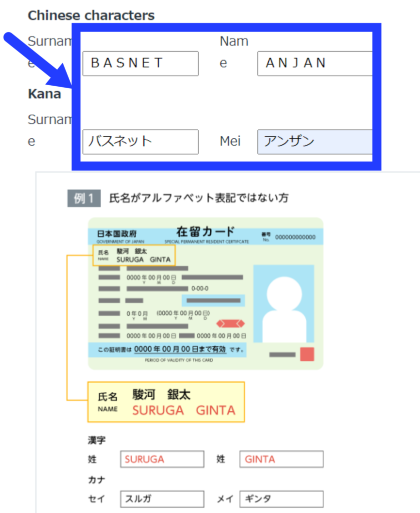
Task: Click the enlarged yellow 駿河 銀太 name box
Action: tap(166, 402)
